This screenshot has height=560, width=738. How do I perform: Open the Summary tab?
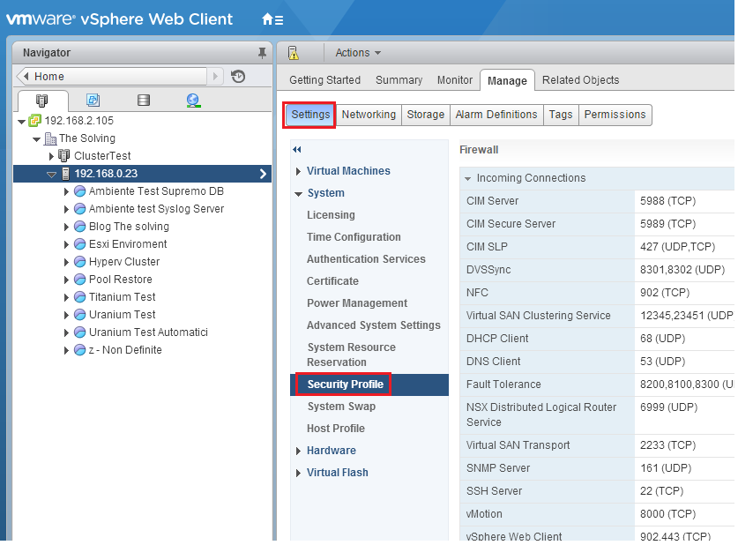[399, 80]
